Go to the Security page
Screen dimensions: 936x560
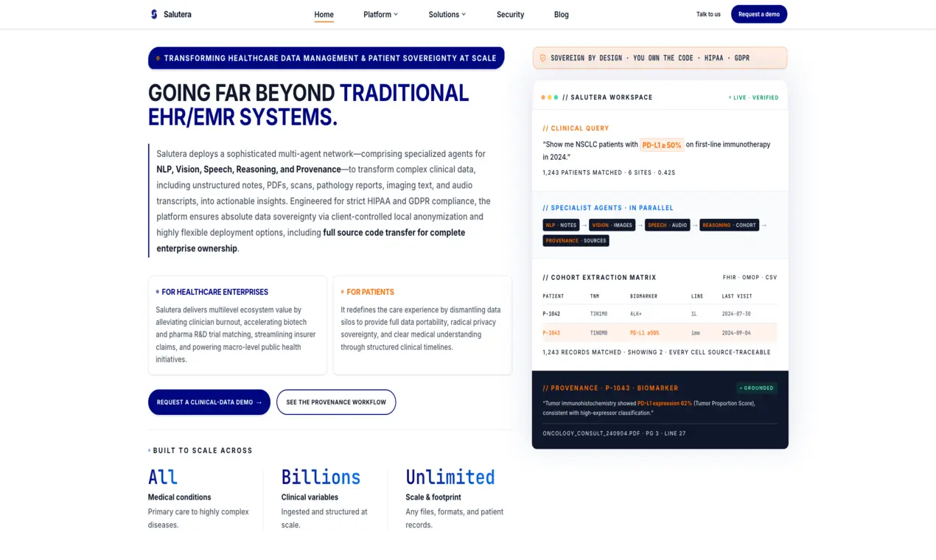[510, 14]
